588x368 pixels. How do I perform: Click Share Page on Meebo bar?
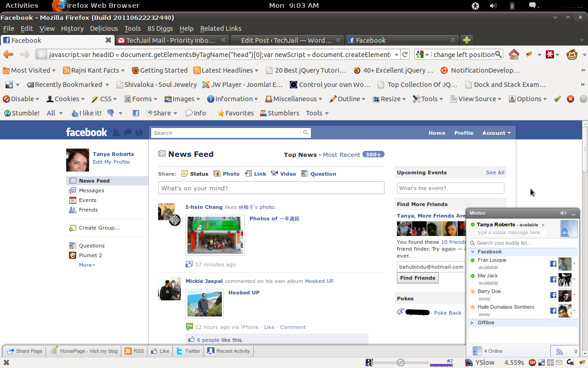pos(25,351)
